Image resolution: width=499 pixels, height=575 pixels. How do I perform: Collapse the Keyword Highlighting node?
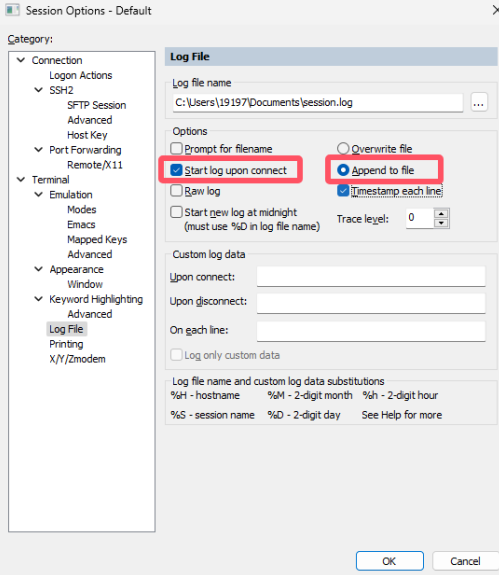click(38, 299)
